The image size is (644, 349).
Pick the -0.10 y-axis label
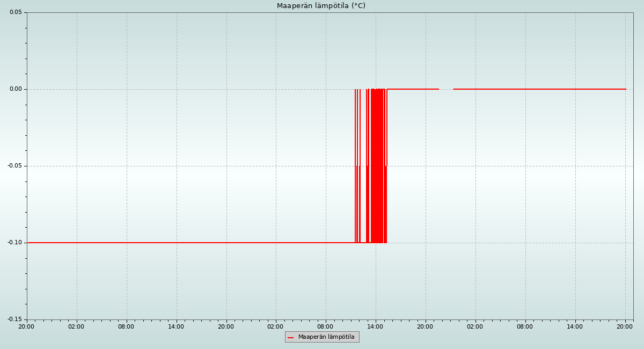[x=14, y=243]
